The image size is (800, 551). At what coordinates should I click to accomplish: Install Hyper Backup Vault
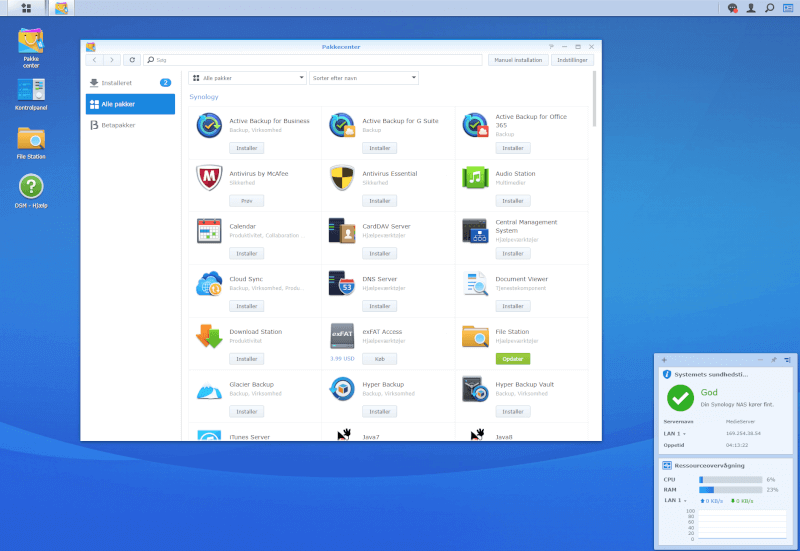click(x=513, y=411)
